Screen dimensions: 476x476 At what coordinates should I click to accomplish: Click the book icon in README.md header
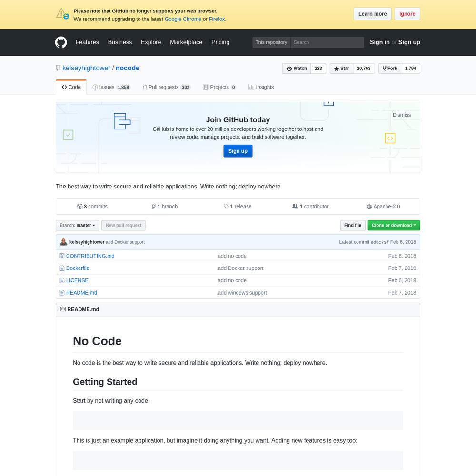click(x=63, y=309)
